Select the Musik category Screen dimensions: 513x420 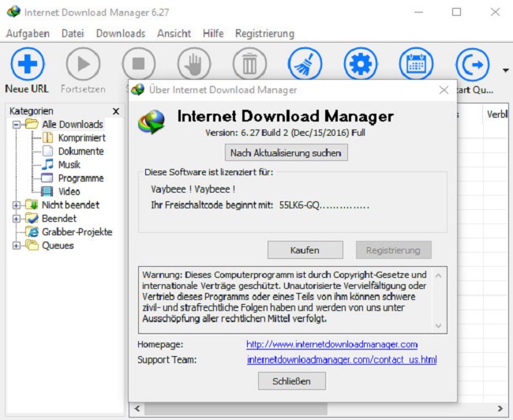coord(69,165)
